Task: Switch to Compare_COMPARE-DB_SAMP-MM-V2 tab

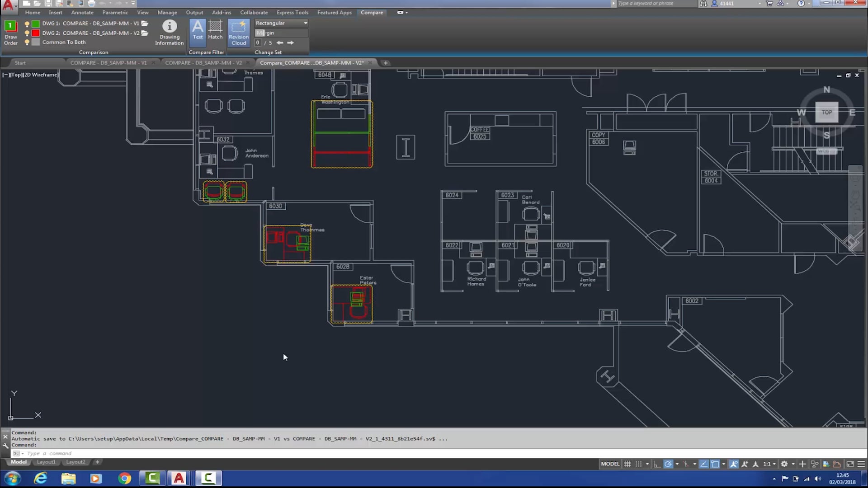Action: [313, 62]
